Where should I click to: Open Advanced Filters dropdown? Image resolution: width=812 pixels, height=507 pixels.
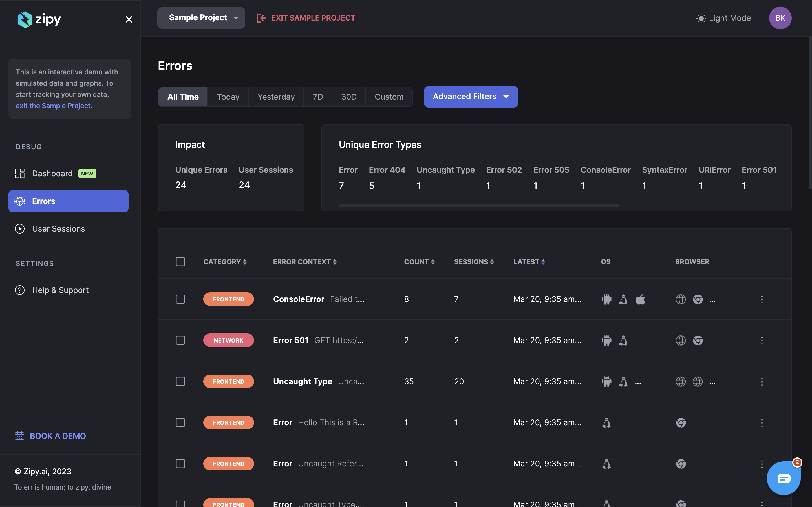pyautogui.click(x=470, y=97)
